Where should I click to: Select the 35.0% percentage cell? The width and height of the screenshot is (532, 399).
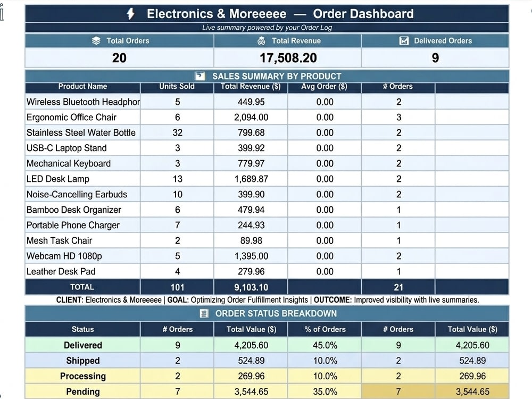[325, 392]
